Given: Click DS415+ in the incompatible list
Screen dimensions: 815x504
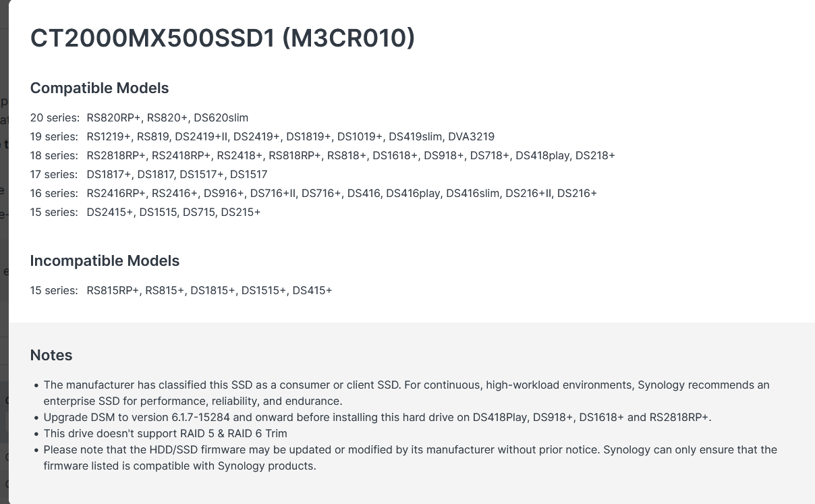Looking at the screenshot, I should [312, 290].
